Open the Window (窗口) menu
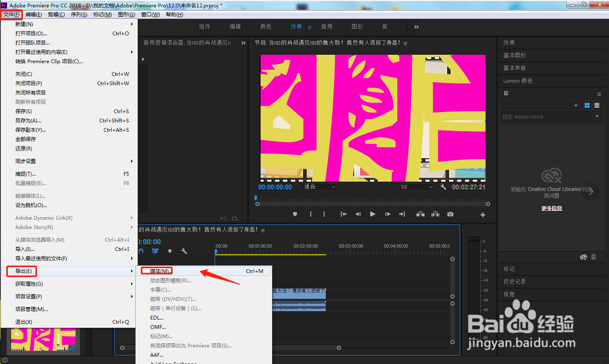609x364 pixels. [x=150, y=15]
